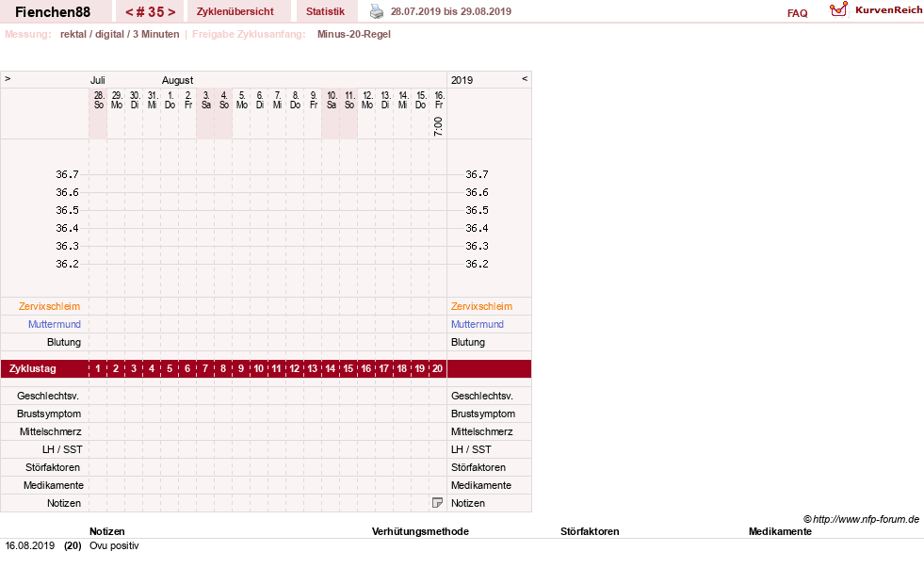Open the Zyklenübersicht tab
The width and height of the screenshot is (924, 568).
click(x=235, y=11)
